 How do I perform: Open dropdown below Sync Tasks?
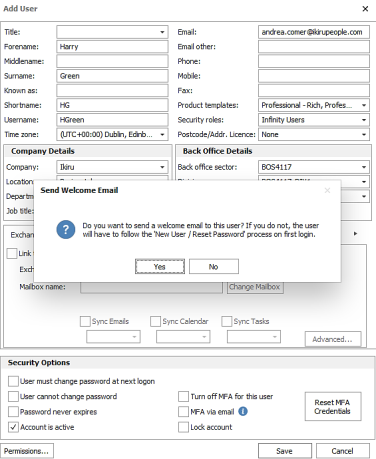[x=254, y=337]
